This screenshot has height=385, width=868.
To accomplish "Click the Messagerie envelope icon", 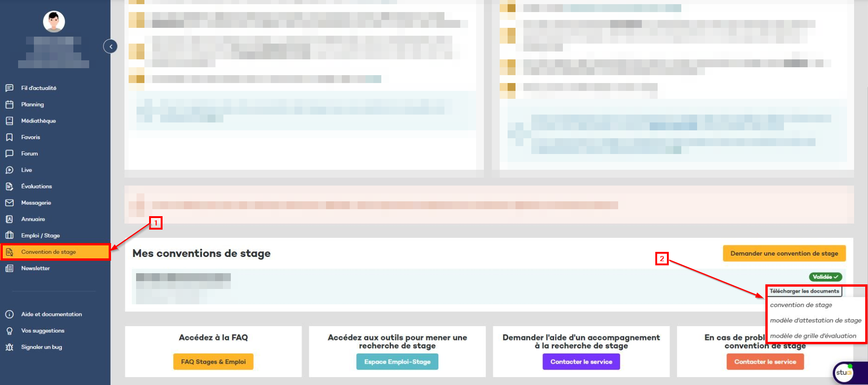I will (x=9, y=203).
